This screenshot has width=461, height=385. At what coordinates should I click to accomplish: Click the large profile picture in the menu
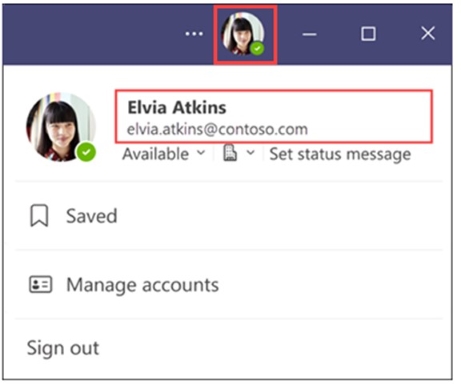pos(61,127)
